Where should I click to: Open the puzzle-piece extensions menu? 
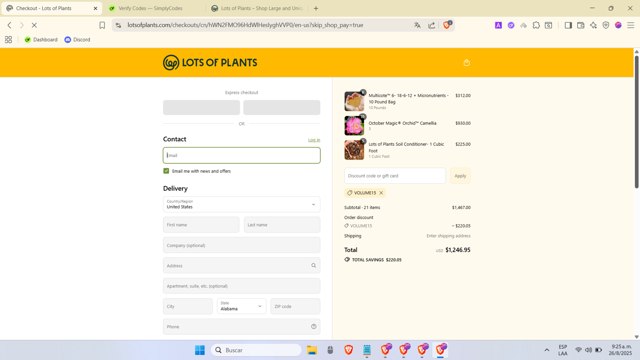point(536,25)
